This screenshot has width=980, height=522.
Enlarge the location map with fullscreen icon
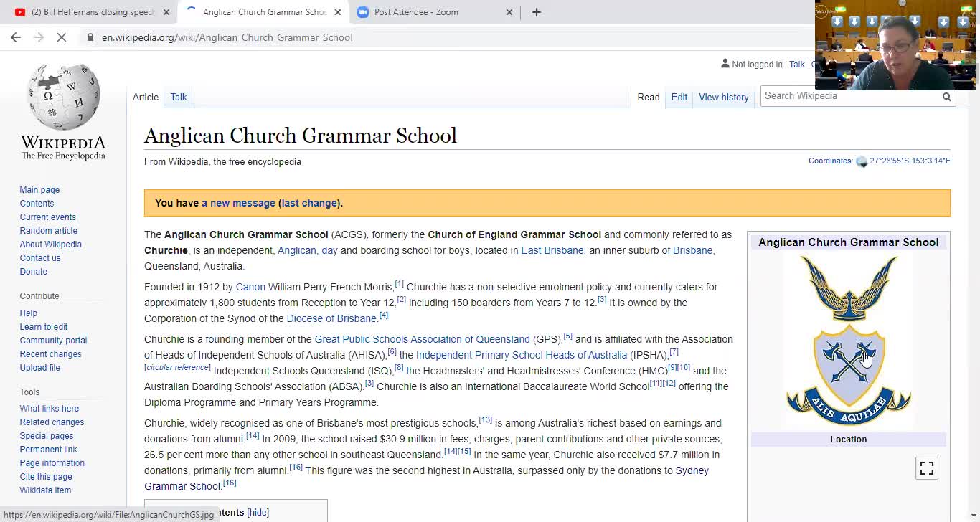tap(927, 468)
